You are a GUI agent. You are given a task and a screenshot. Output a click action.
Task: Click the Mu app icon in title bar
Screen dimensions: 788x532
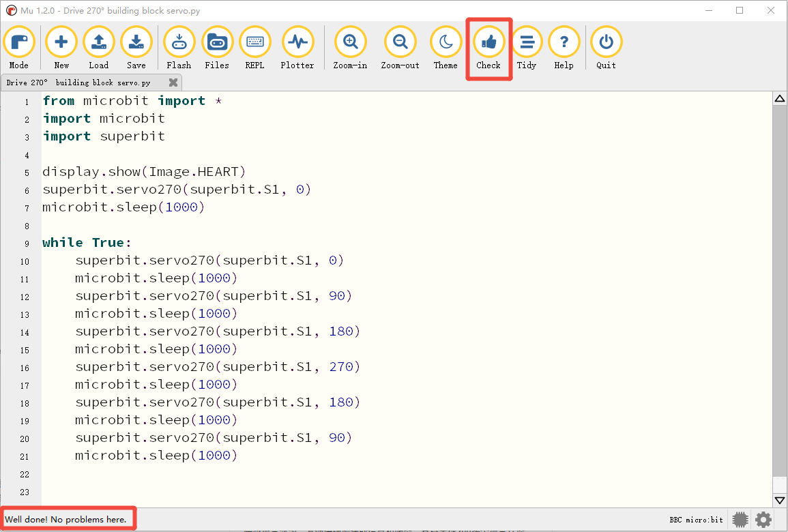click(x=11, y=10)
